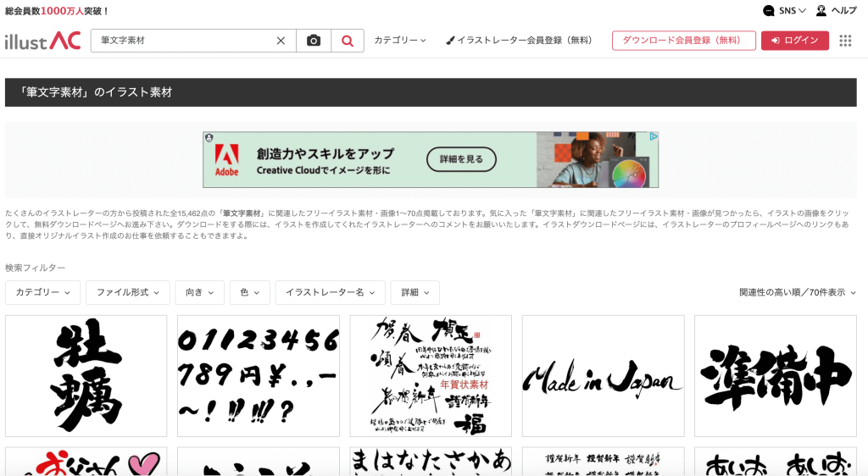The width and height of the screenshot is (868, 476).
Task: Click 詳細を見る on the Adobe banner
Action: click(461, 159)
